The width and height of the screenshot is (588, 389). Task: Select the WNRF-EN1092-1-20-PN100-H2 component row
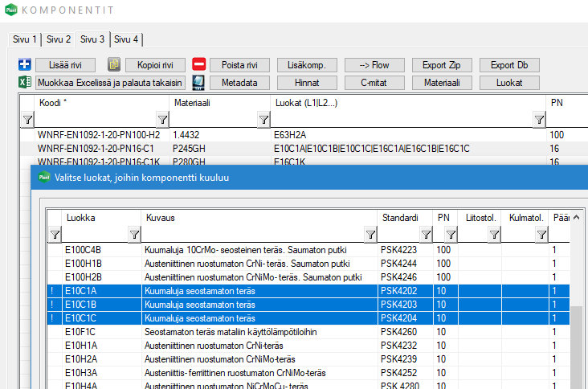[99, 135]
